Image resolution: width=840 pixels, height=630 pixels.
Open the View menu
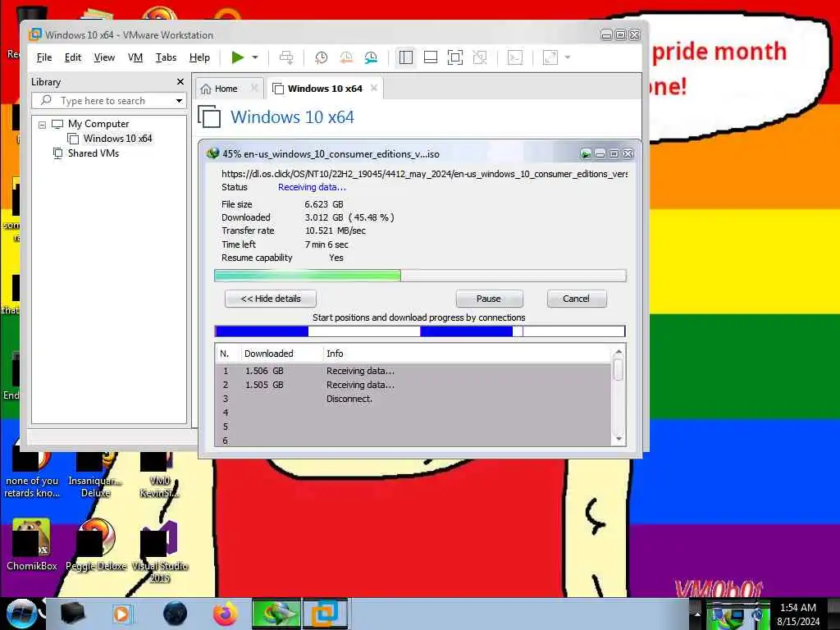[104, 57]
